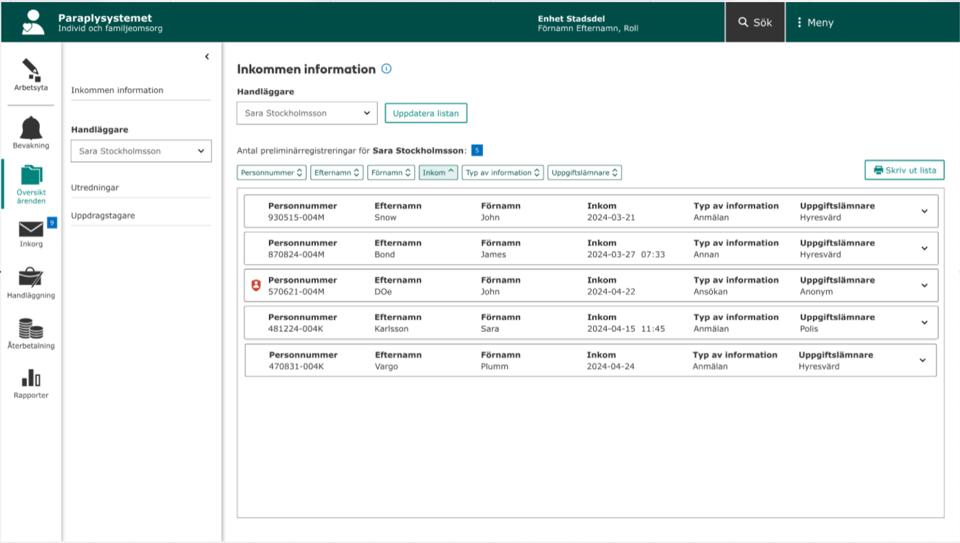The height and width of the screenshot is (543, 960).
Task: Click the Ansökan information type value
Action: pyautogui.click(x=710, y=292)
